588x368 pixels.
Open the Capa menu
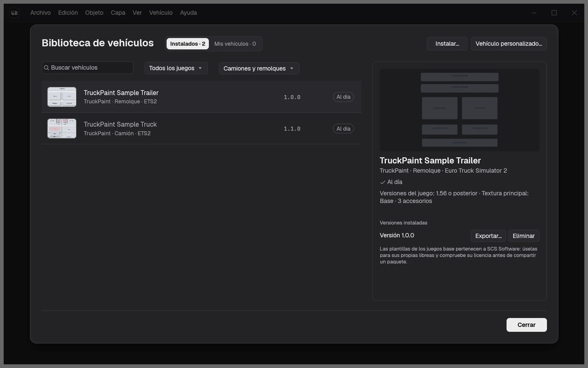[118, 13]
